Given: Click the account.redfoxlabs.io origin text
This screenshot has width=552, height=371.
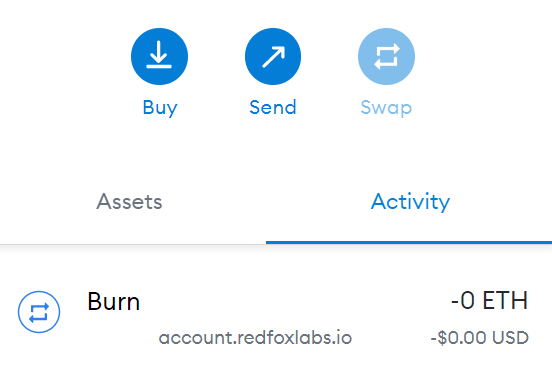Looking at the screenshot, I should coord(255,338).
